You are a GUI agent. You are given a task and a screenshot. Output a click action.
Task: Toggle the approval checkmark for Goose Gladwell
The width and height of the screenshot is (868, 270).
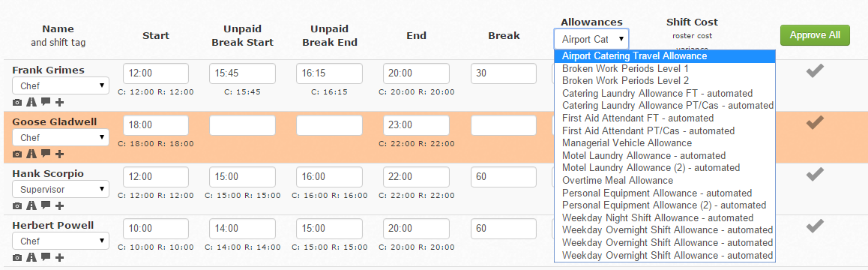[x=815, y=122]
